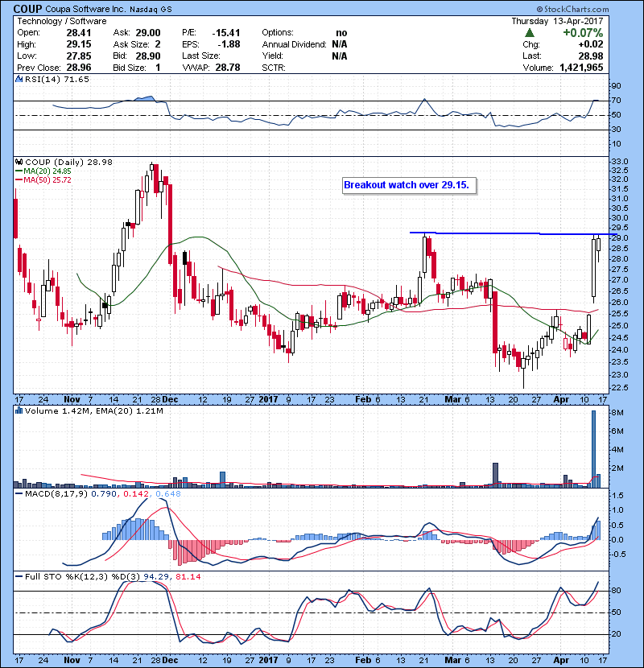The width and height of the screenshot is (644, 668).
Task: Click the MACD(8,17,9) indicator label
Action: 56,494
